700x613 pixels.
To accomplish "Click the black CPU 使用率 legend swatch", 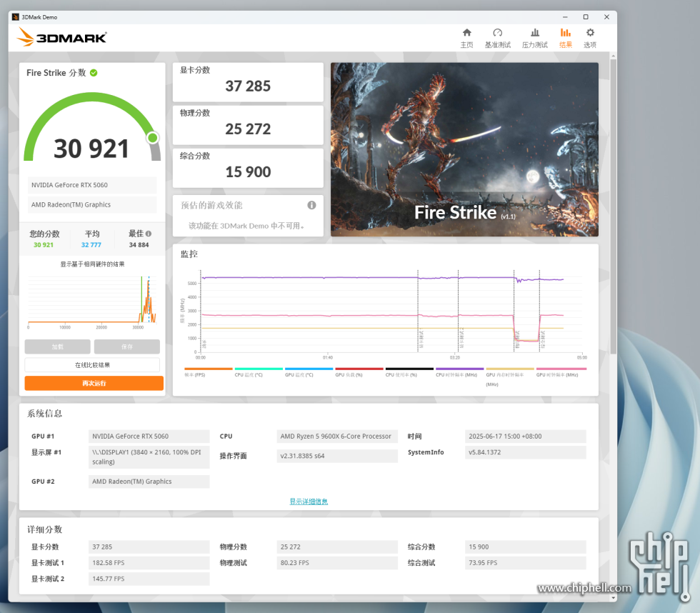I will (409, 369).
